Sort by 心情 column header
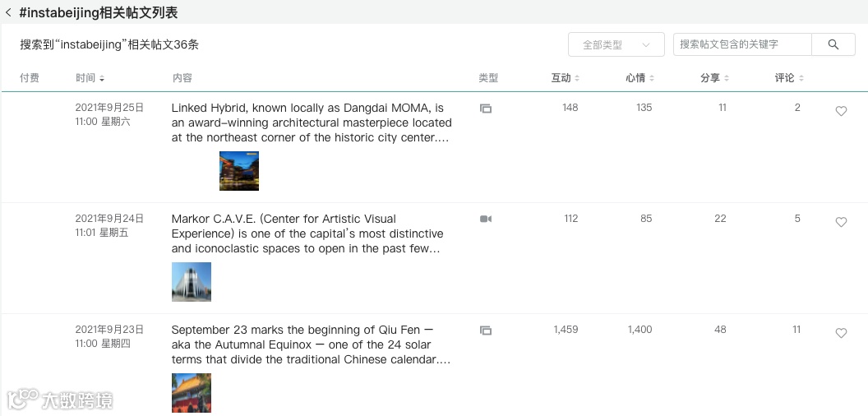Screen dimensions: 868x416 pos(639,78)
